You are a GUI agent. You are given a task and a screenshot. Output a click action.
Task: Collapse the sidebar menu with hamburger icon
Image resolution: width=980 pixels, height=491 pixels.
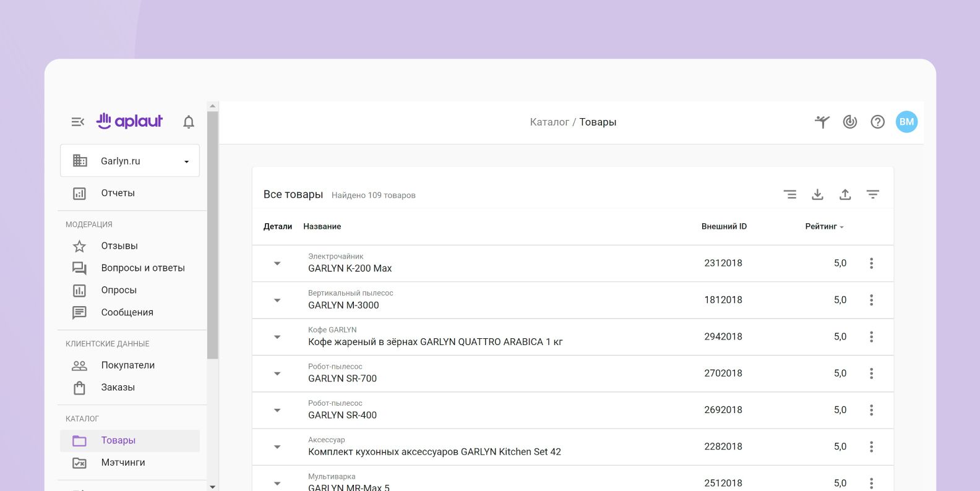[77, 122]
